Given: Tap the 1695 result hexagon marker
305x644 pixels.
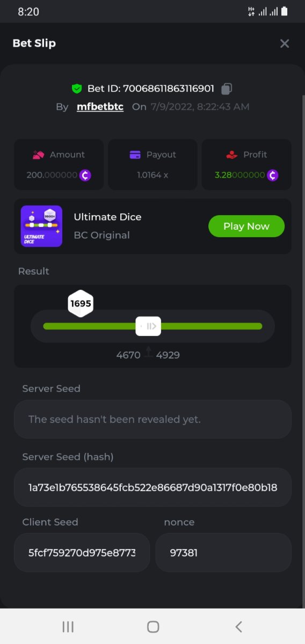Looking at the screenshot, I should (81, 304).
